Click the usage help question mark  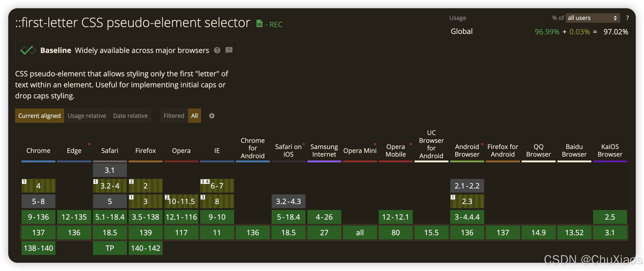tap(627, 18)
